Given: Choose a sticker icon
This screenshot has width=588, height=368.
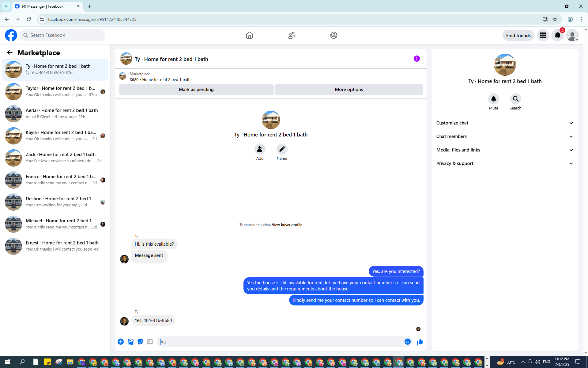Looking at the screenshot, I should click(140, 342).
